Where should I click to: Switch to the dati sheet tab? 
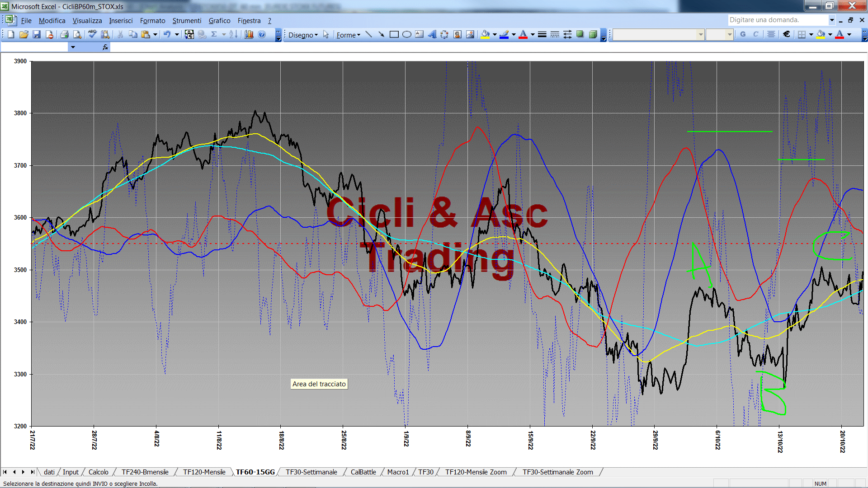tap(49, 472)
